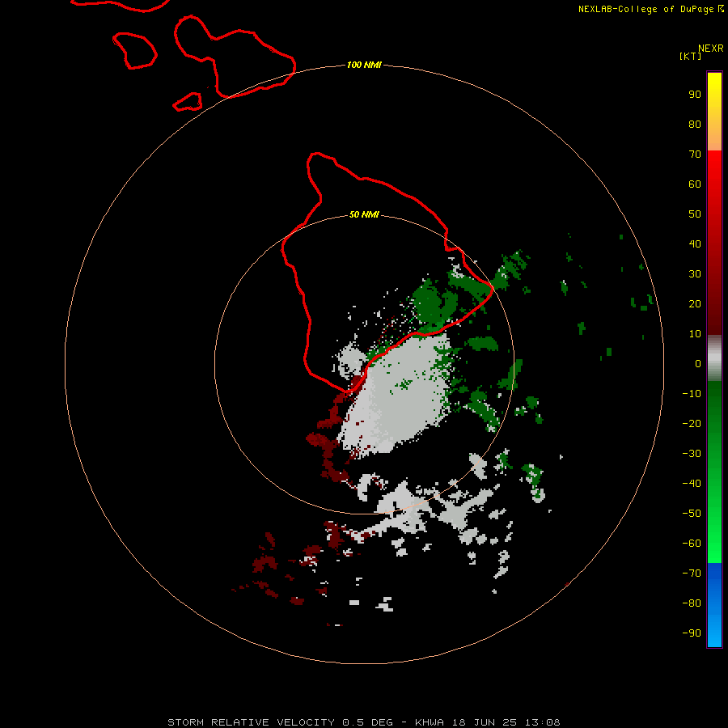
Task: Click the 30 value on the velocity scale
Action: click(x=695, y=274)
